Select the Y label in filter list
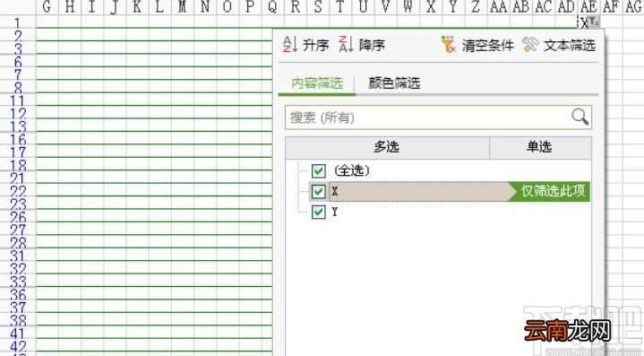This screenshot has width=644, height=356. point(335,212)
